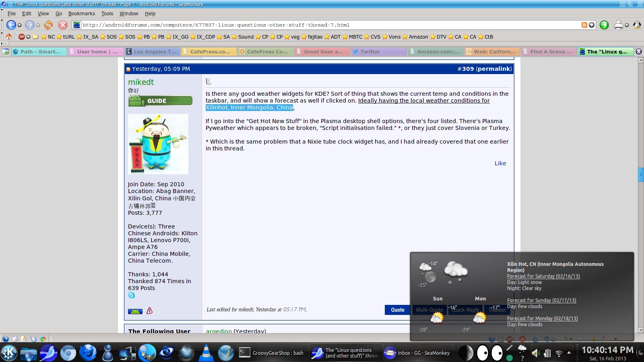Click the Like link under the post
The width and height of the screenshot is (644, 362).
(500, 163)
